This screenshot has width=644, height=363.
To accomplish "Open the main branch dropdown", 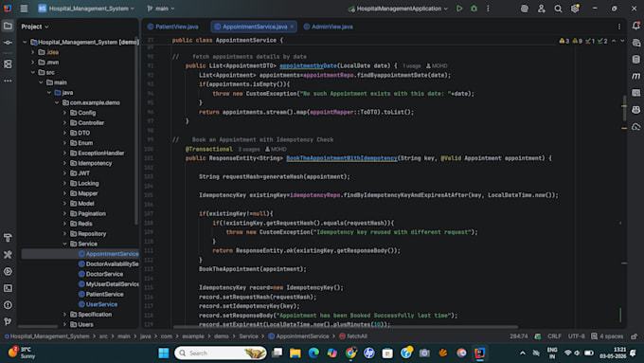I will (x=161, y=9).
